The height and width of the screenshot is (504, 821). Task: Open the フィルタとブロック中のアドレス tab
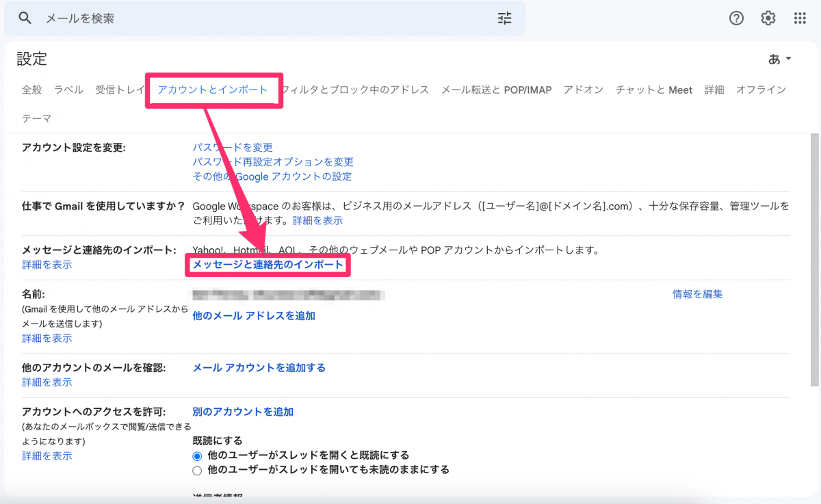coord(356,90)
